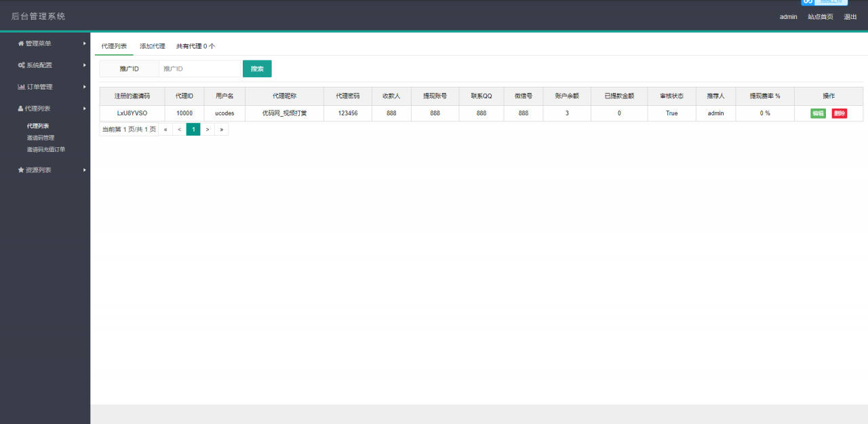The image size is (868, 424).
Task: Click the 用户名 column header
Action: (224, 96)
